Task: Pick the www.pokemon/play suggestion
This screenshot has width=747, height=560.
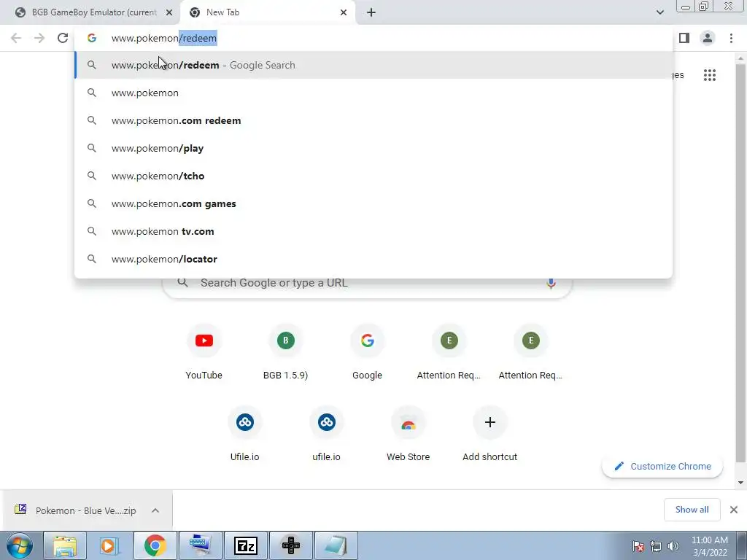Action: [373, 148]
